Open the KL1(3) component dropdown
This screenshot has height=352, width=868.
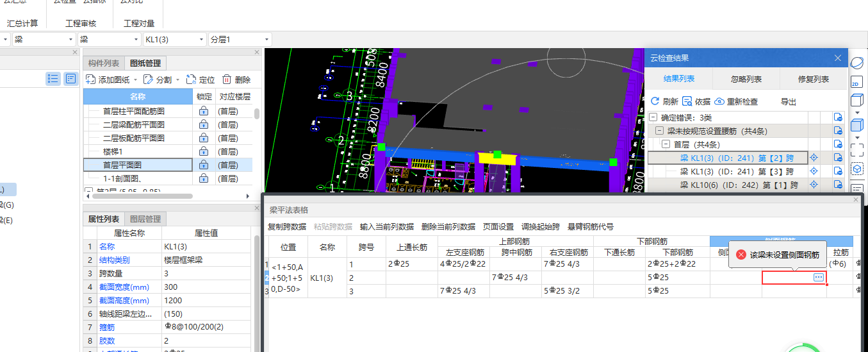click(x=201, y=40)
